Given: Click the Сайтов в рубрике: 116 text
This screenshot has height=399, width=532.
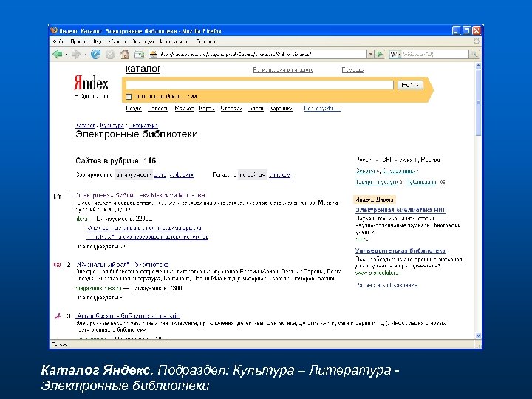Looking at the screenshot, I should pos(116,160).
